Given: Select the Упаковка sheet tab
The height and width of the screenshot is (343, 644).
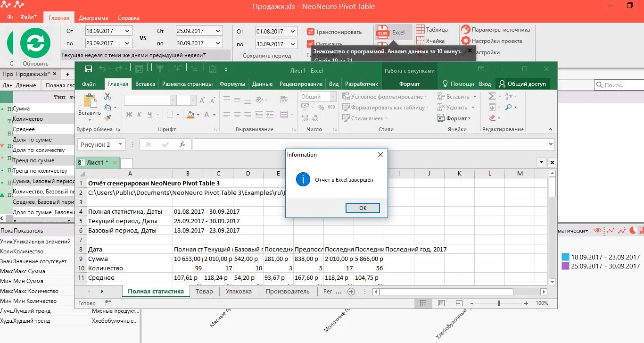Looking at the screenshot, I should click(239, 291).
